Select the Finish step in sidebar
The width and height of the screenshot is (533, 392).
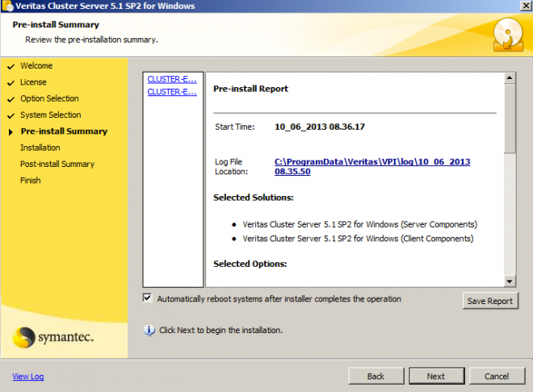31,180
